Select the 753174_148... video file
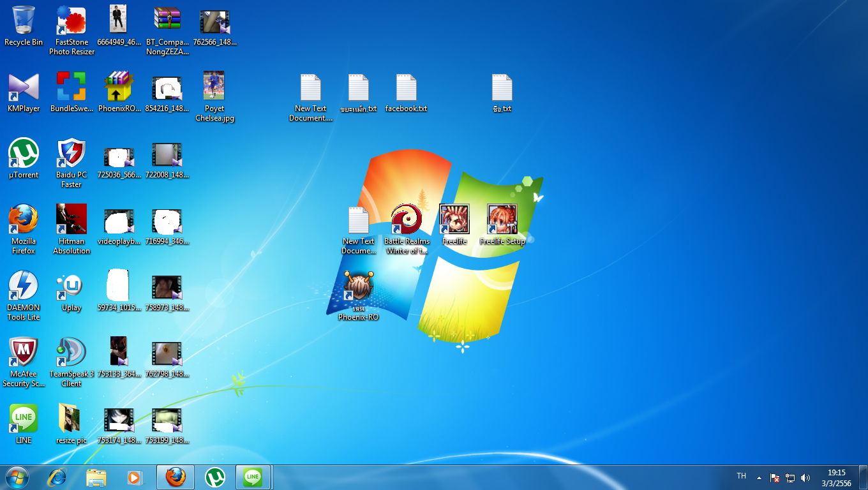 pyautogui.click(x=119, y=424)
